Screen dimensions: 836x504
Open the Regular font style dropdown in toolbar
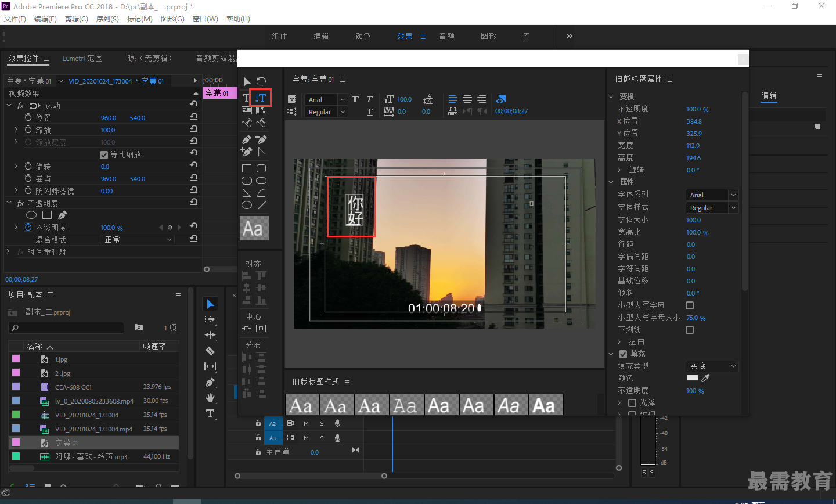[326, 112]
